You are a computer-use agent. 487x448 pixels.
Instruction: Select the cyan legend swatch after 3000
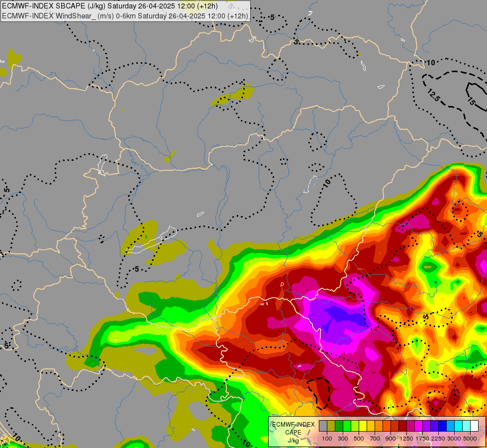click(x=459, y=426)
